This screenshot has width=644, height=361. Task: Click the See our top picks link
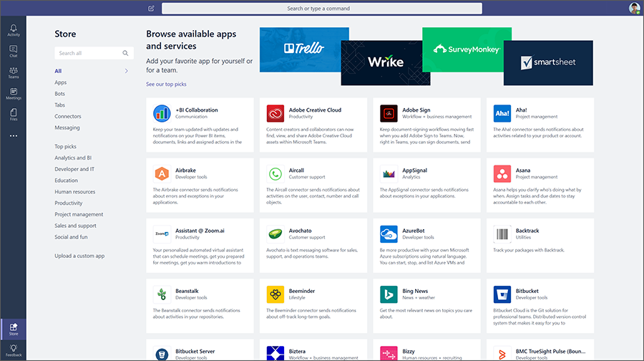tap(166, 85)
